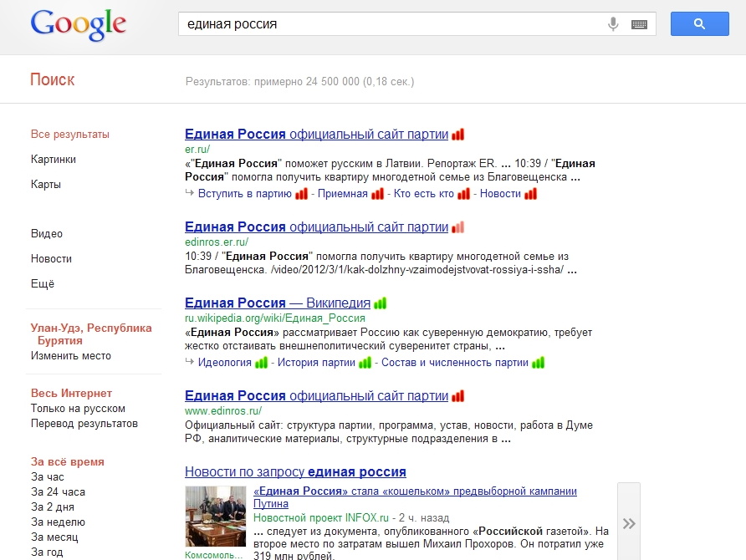Filter results 'За час'
The image size is (746, 560).
(47, 476)
